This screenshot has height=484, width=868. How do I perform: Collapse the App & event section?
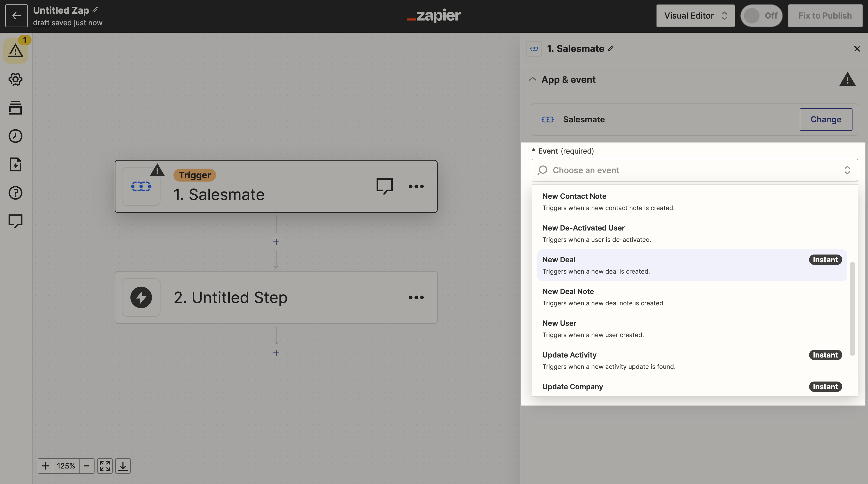tap(533, 80)
